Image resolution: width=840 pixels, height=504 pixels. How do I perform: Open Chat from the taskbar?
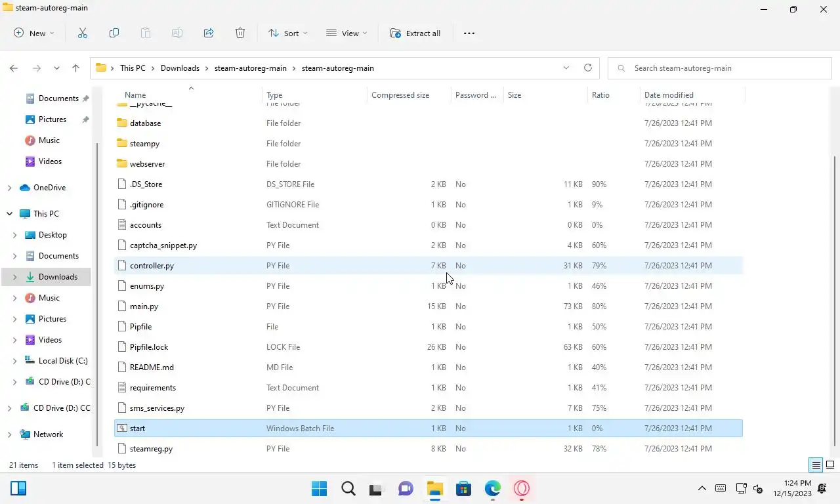[x=406, y=488]
